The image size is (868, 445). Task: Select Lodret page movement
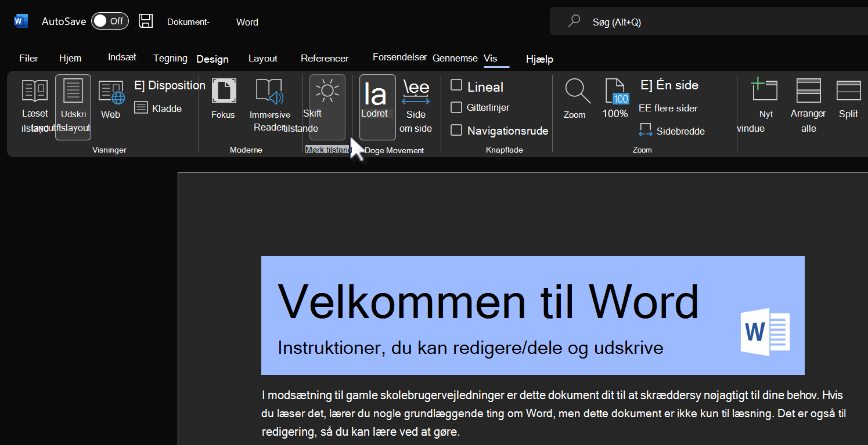[x=377, y=107]
